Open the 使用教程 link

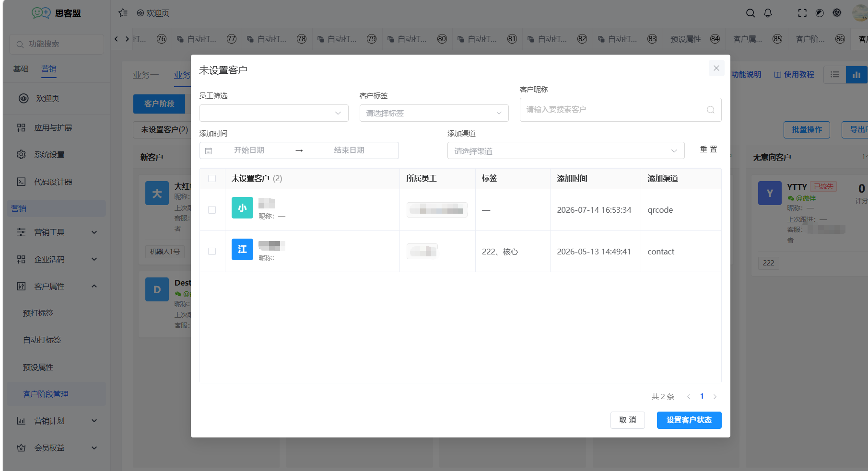(794, 75)
